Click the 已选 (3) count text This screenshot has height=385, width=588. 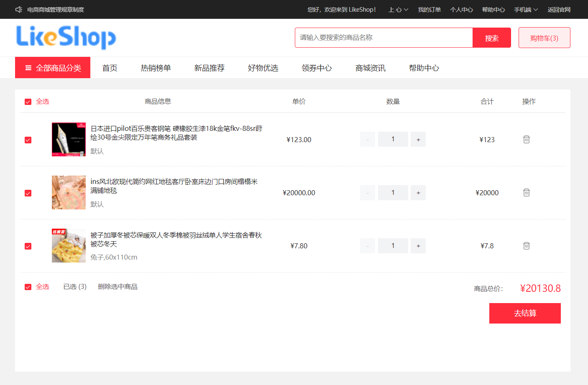point(75,287)
